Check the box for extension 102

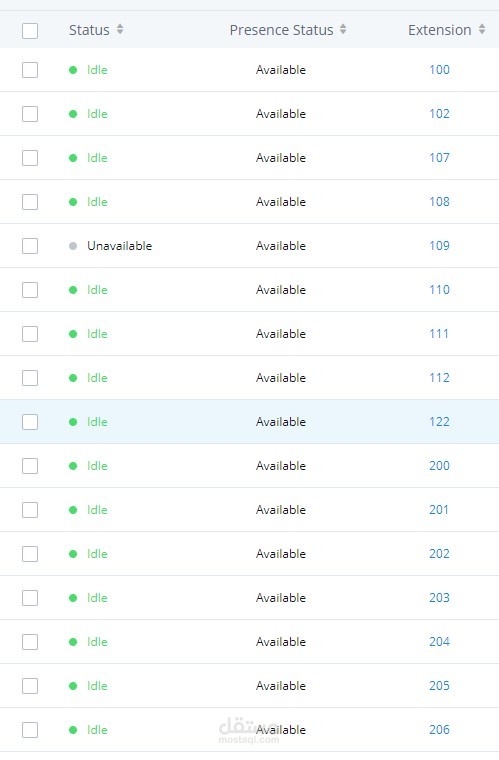pos(30,114)
